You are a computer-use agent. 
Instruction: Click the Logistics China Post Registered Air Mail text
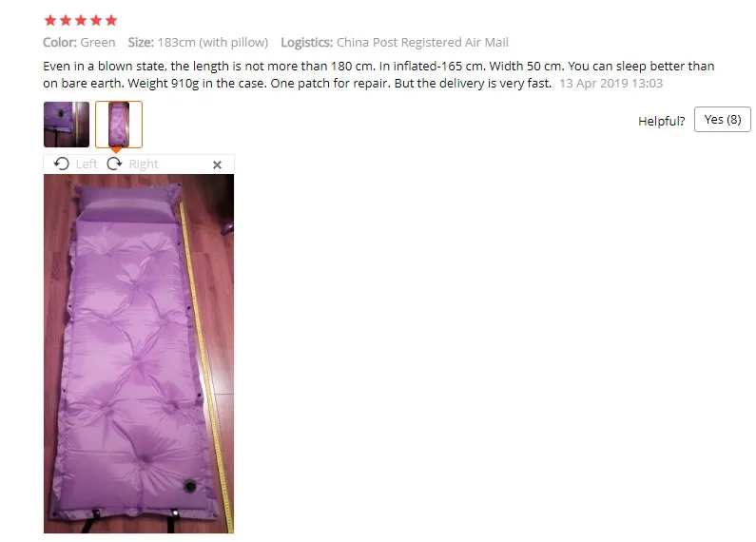(x=395, y=43)
